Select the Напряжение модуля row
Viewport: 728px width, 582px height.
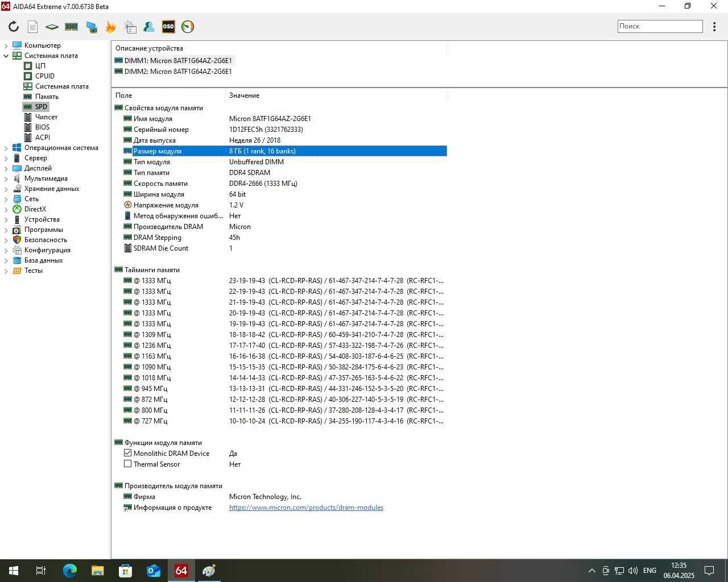click(284, 205)
